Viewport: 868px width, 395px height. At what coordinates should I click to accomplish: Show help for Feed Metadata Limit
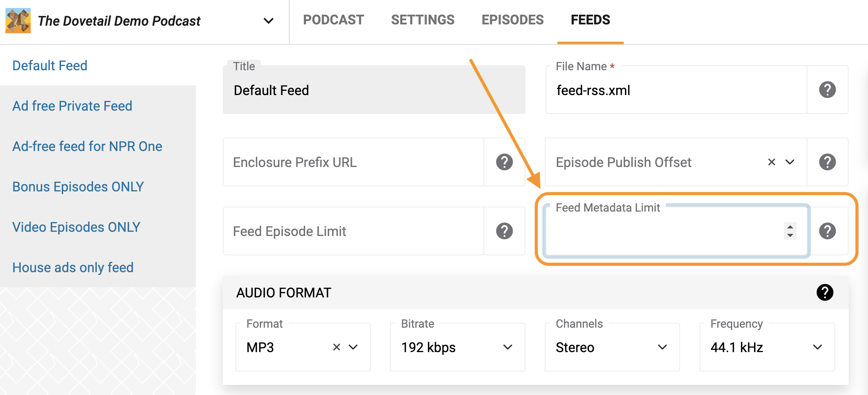(827, 231)
